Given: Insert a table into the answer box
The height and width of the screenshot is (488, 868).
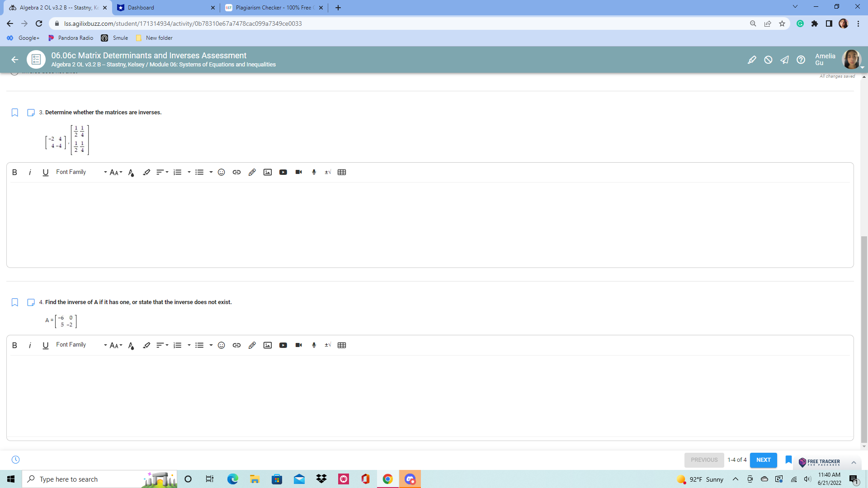Looking at the screenshot, I should (342, 172).
